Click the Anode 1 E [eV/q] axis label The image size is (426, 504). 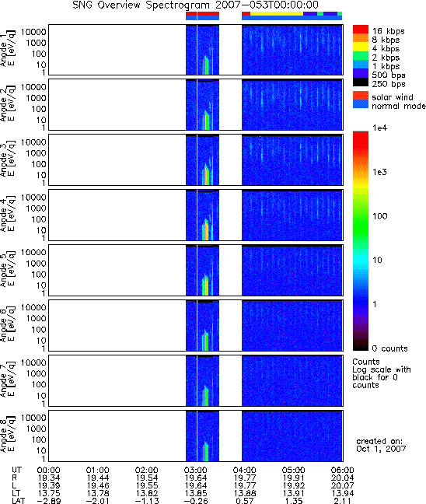point(7,50)
